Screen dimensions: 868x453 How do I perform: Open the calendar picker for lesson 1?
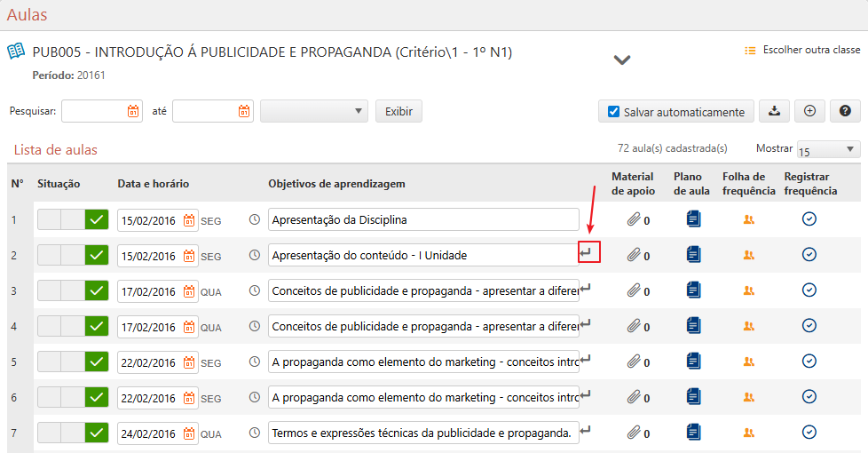(189, 220)
